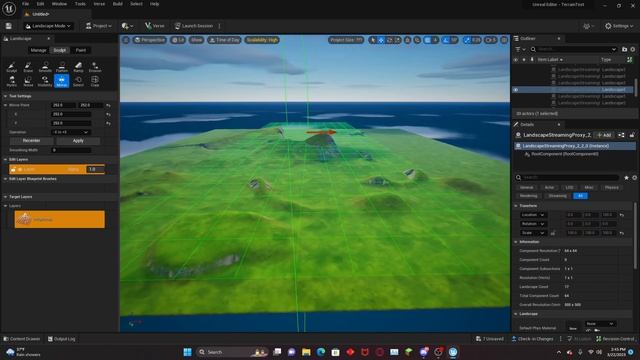
Task: Open the Settings dropdown top right
Action: coord(619,26)
